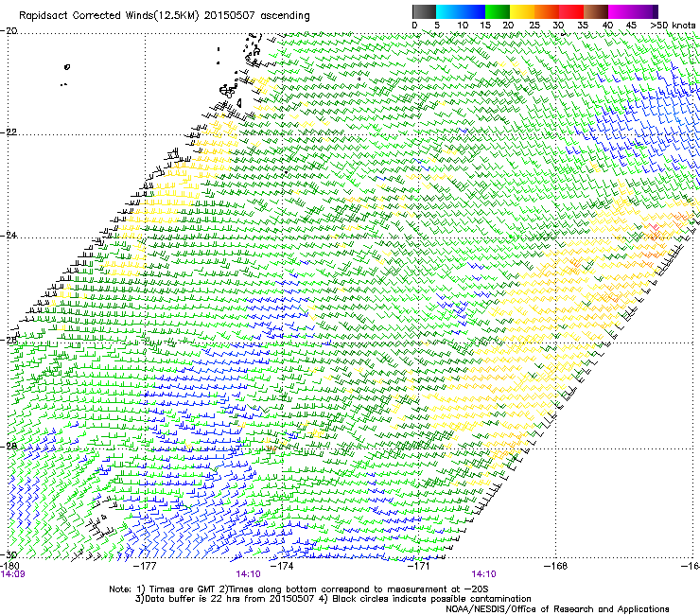Click the '20150507 ascending' date in the title

pos(257,16)
